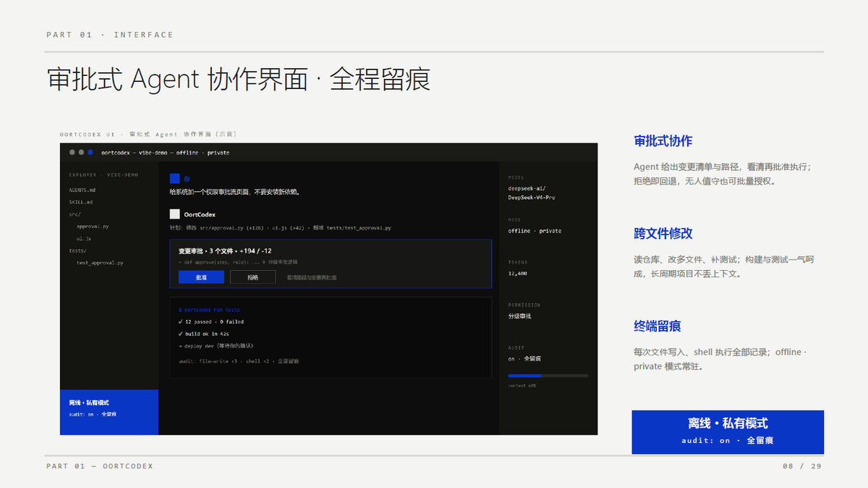
Task: Click the 'on · 全留痕' audit value
Action: 524,358
